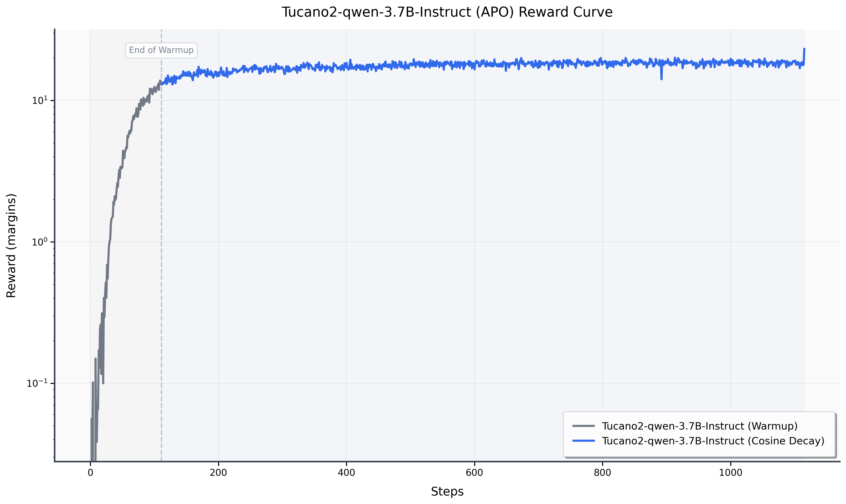The width and height of the screenshot is (846, 504).
Task: Click the gray Warmup legend line swatch
Action: tap(584, 426)
